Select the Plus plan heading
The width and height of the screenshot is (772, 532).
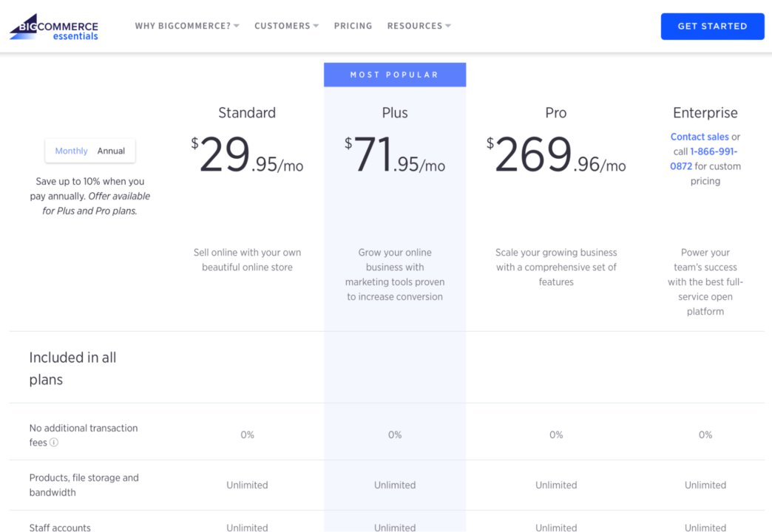(x=395, y=113)
